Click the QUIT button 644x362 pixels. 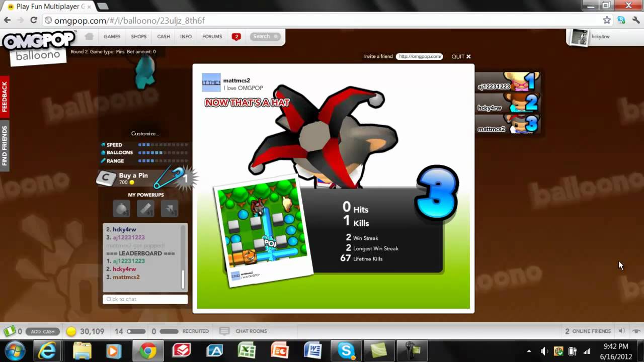click(x=461, y=56)
